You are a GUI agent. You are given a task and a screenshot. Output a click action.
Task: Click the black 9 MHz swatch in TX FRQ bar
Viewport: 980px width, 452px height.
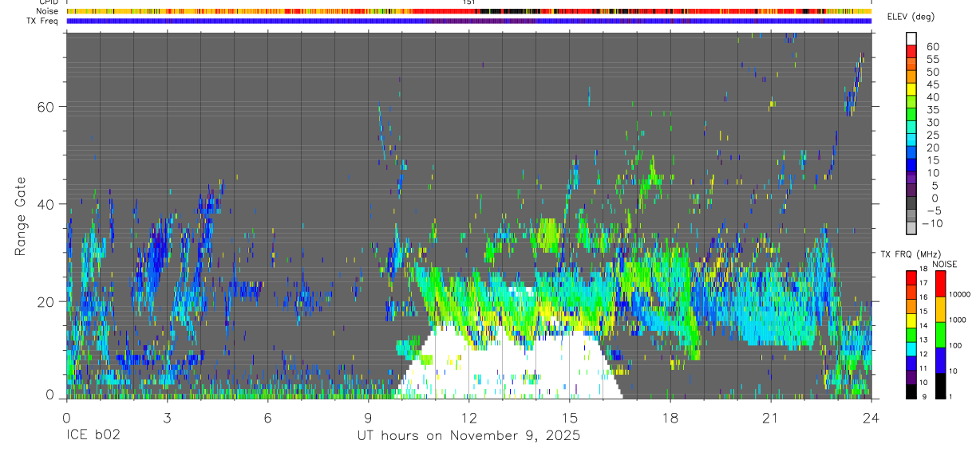(x=911, y=392)
